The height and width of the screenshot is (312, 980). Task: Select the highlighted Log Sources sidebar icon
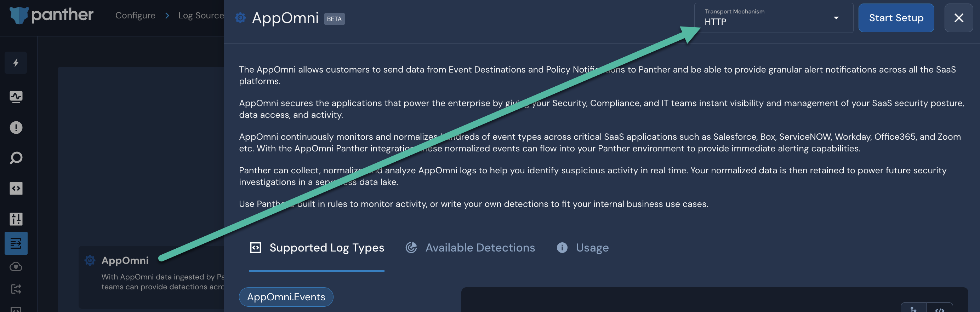[x=16, y=243]
